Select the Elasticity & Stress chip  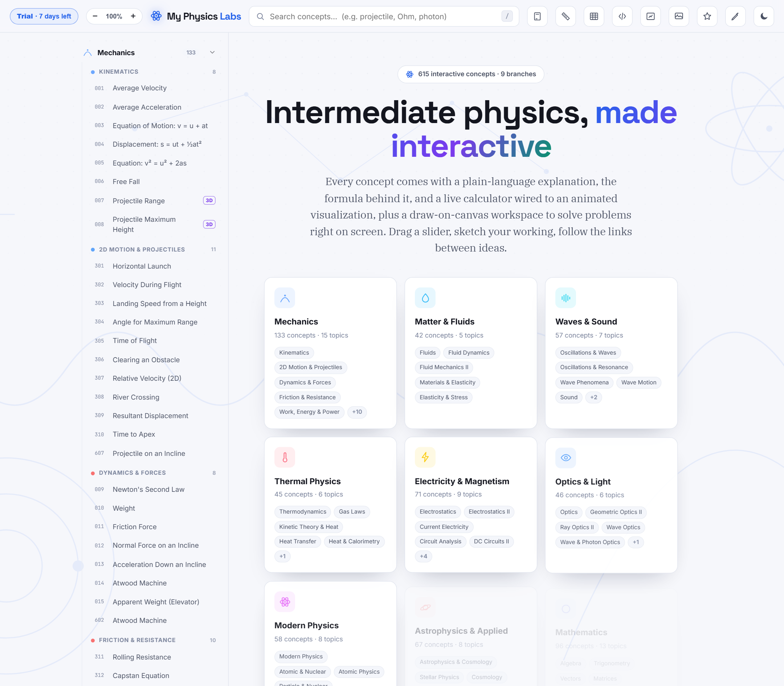[x=443, y=397]
